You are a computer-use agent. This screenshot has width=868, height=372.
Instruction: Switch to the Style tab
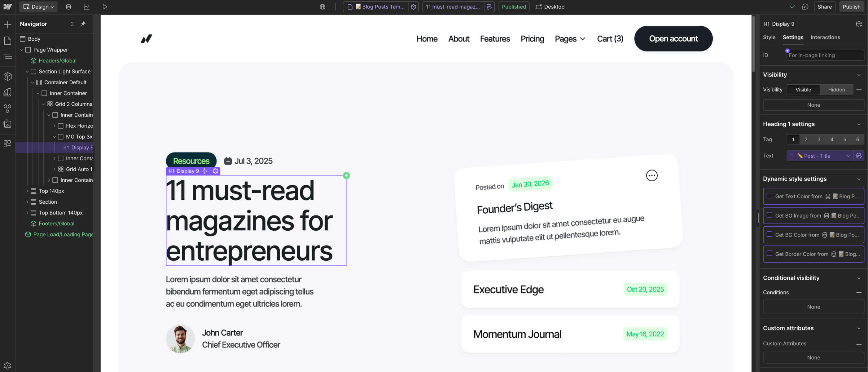[x=769, y=38]
